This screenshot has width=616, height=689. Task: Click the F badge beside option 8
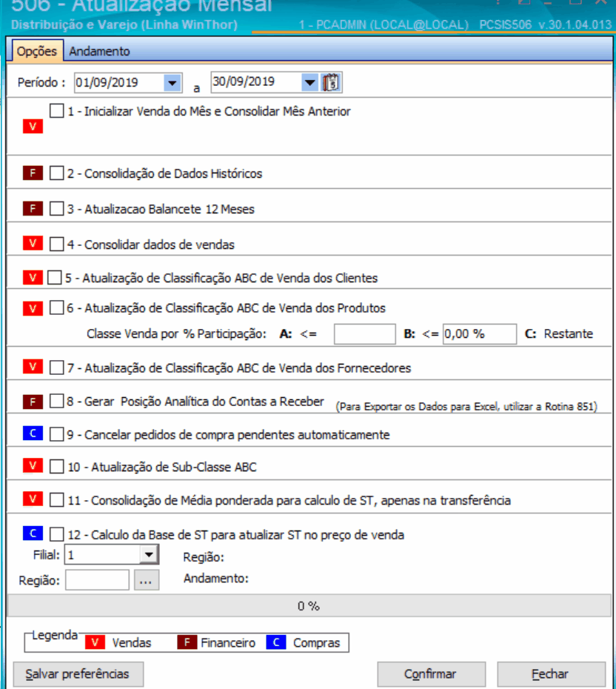33,402
